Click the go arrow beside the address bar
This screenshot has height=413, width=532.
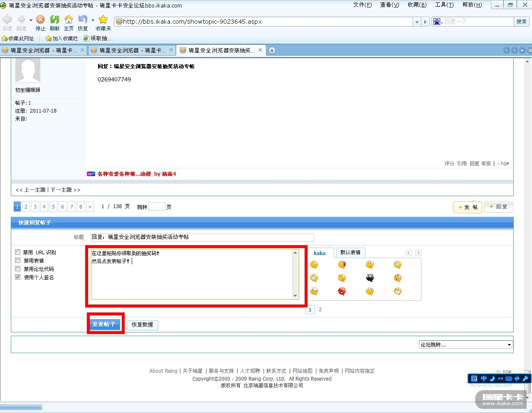(425, 22)
